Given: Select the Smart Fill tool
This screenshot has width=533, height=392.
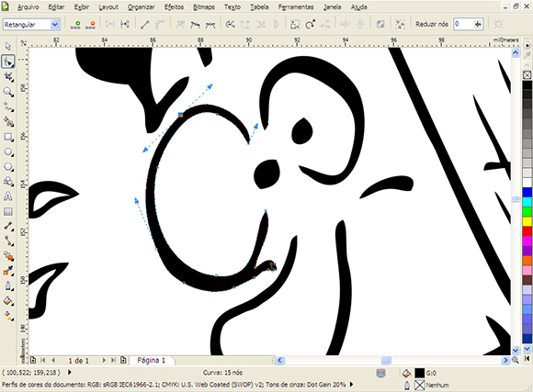Looking at the screenshot, I should [x=8, y=121].
